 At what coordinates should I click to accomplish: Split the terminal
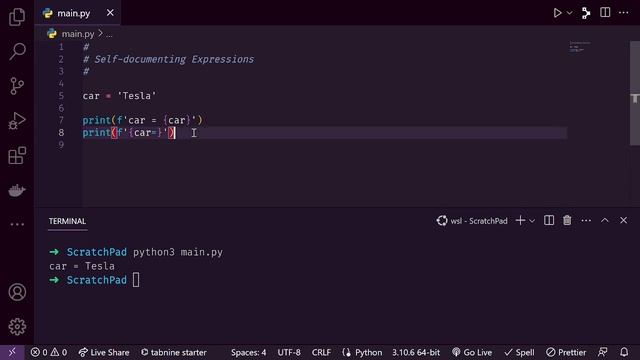click(549, 220)
